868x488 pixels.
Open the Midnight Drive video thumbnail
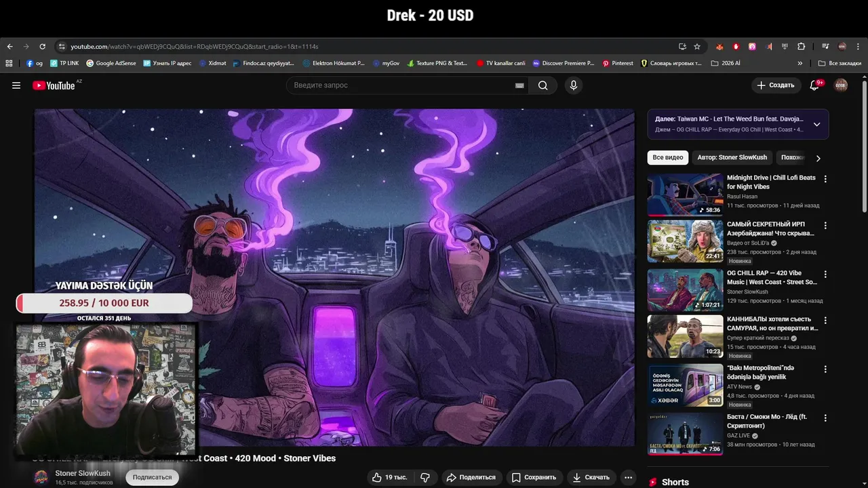click(x=685, y=195)
